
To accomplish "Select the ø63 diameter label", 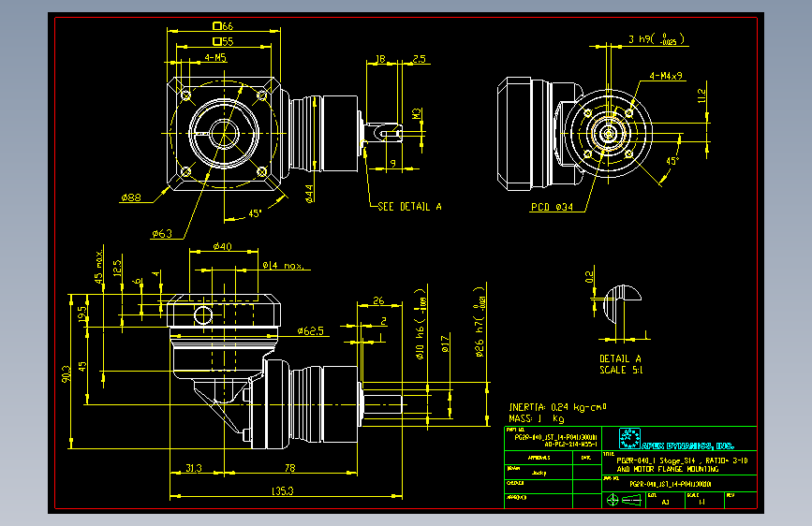I will [162, 233].
